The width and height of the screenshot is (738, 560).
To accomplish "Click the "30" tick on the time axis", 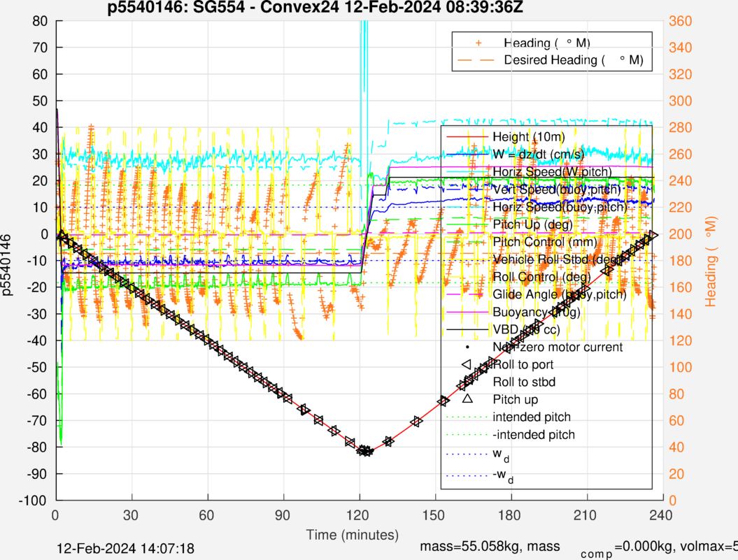I will pyautogui.click(x=131, y=515).
